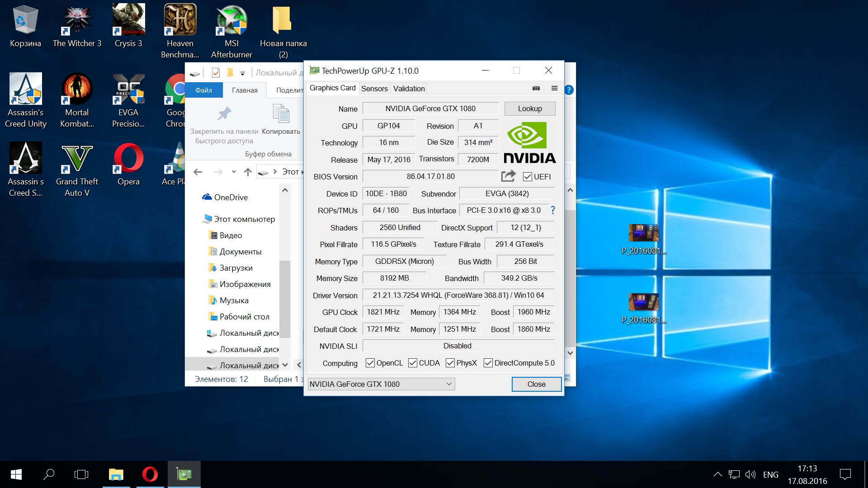Click the NVIDIA logo in GPU-Z

529,142
